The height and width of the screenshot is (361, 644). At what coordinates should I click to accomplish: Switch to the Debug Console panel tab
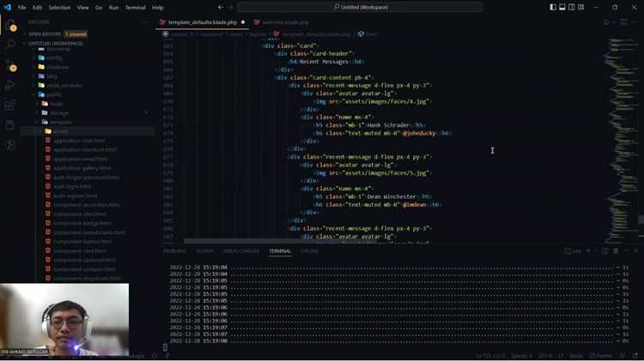pos(241,251)
